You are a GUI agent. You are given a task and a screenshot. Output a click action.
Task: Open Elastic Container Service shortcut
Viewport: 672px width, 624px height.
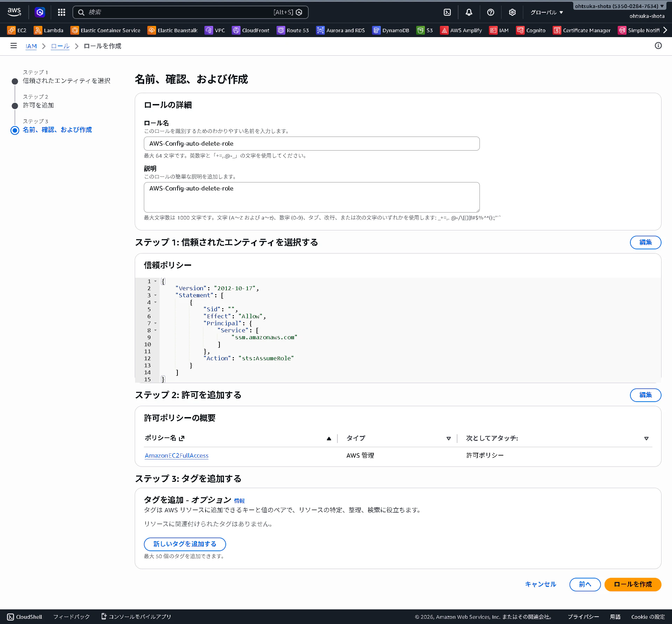pos(105,30)
